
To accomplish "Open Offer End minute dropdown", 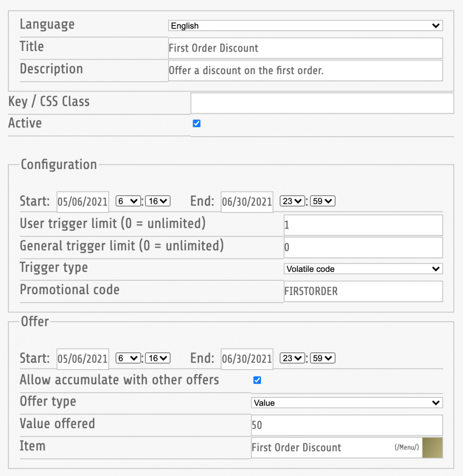I will [x=323, y=358].
